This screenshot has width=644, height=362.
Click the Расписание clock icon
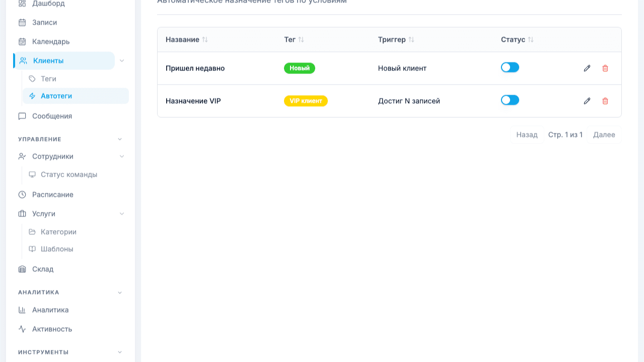[21, 194]
